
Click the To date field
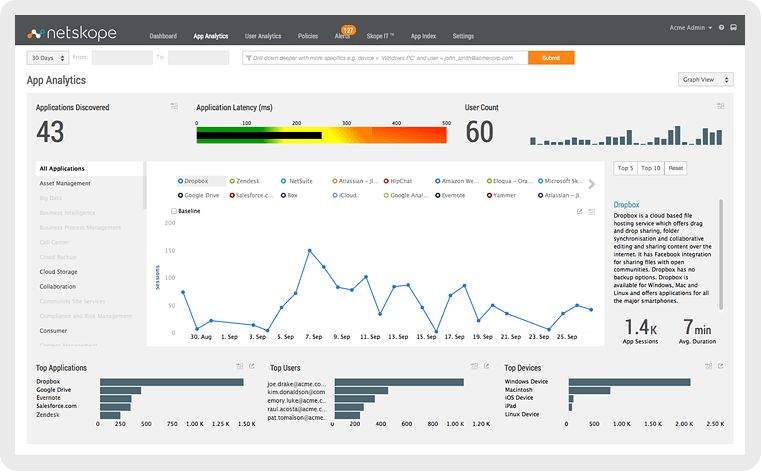(x=198, y=58)
